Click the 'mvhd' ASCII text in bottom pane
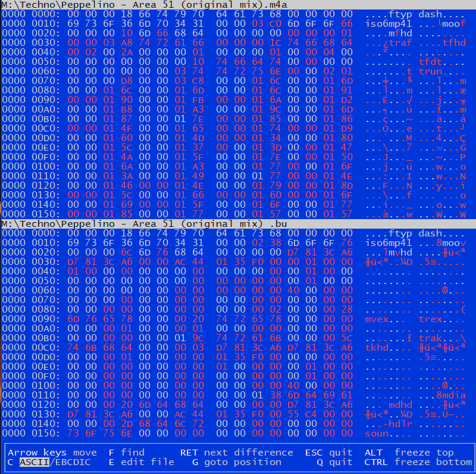This screenshot has height=474, width=476. (x=400, y=252)
